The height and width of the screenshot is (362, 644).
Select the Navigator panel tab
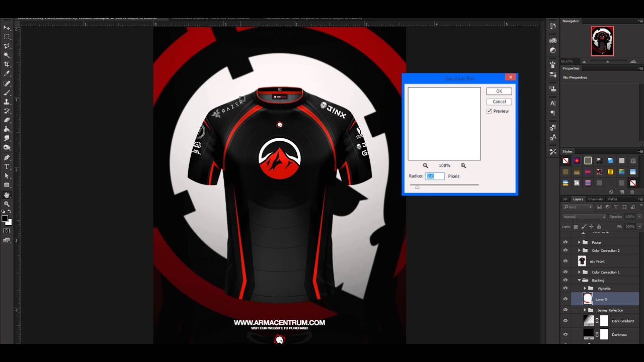point(571,21)
